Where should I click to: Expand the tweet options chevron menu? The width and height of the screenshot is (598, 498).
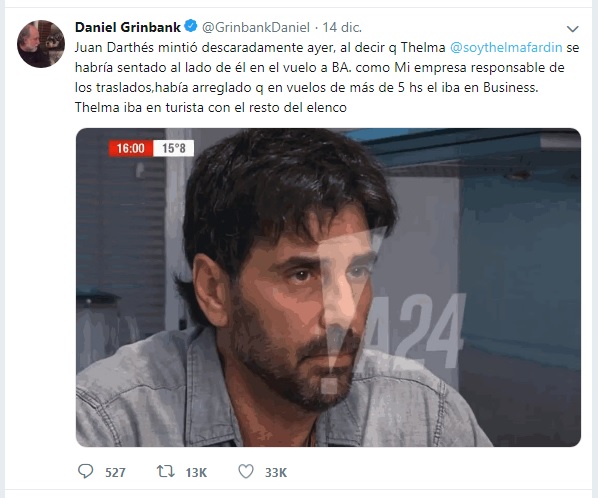coord(573,29)
